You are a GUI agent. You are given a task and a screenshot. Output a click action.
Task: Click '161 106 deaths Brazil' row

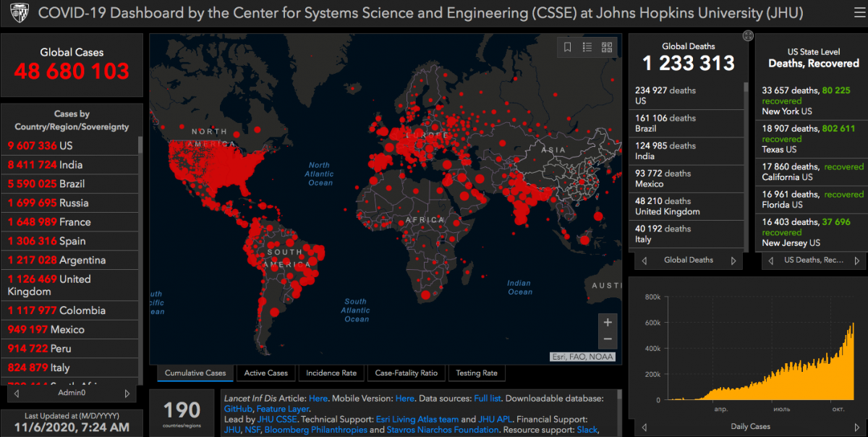pos(686,123)
